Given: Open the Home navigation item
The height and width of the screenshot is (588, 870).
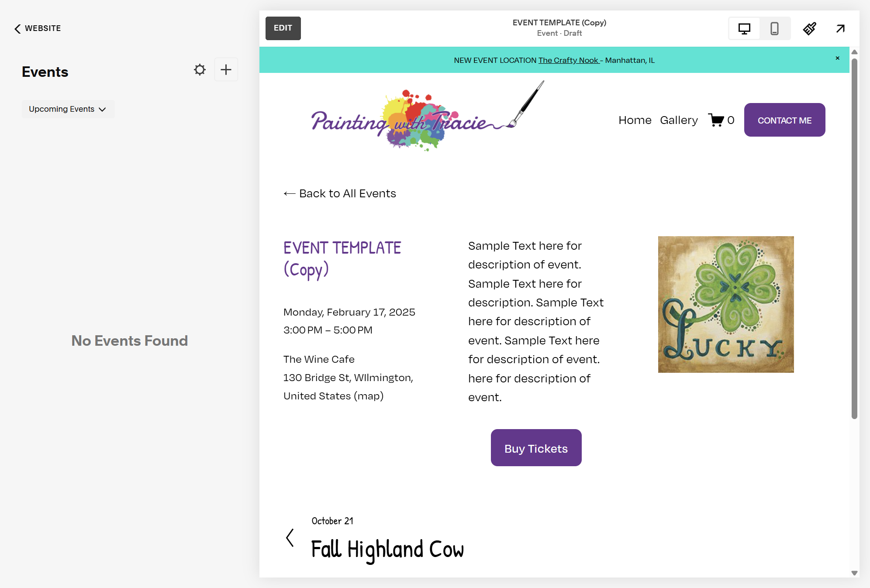Looking at the screenshot, I should coord(635,120).
